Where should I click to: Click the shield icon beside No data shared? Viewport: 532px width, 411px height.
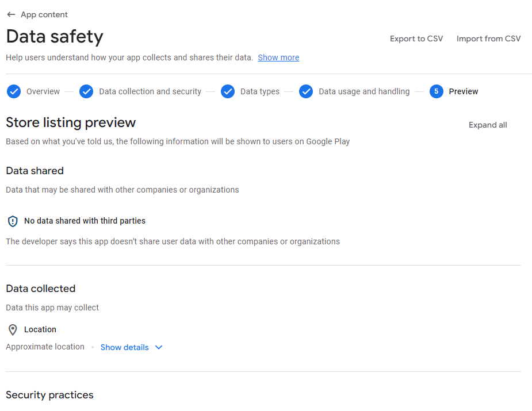pyautogui.click(x=13, y=221)
